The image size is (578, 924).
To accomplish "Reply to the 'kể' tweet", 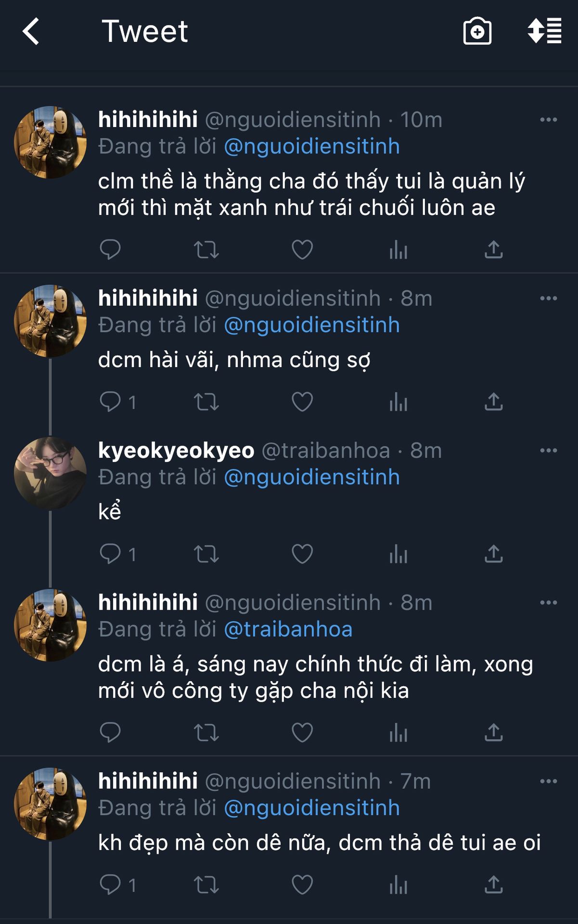I will click(110, 554).
